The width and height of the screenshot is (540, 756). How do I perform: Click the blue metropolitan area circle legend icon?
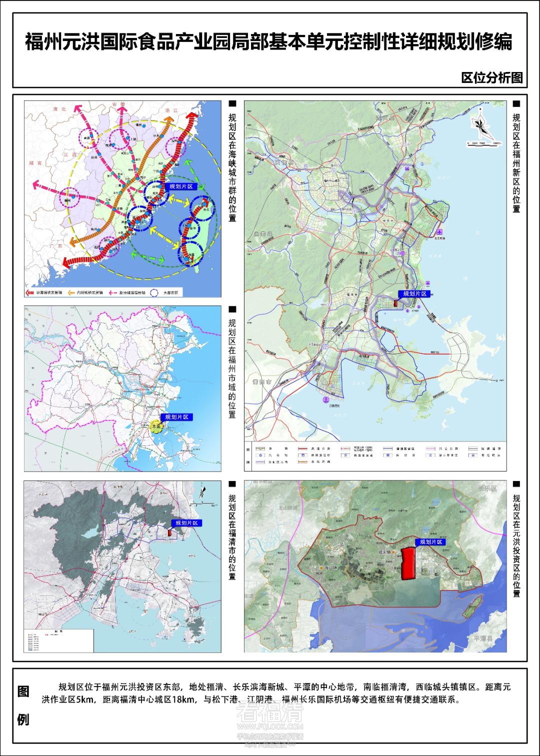click(154, 292)
